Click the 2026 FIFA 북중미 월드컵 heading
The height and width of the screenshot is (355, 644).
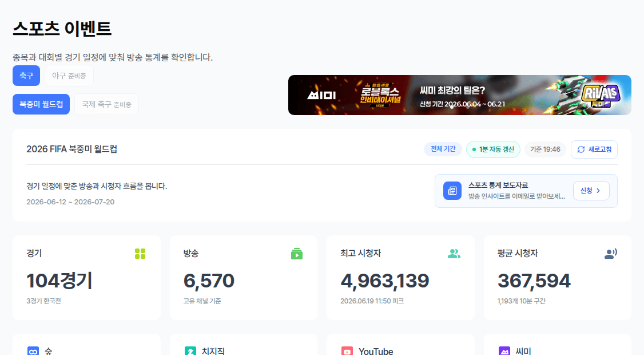point(72,149)
